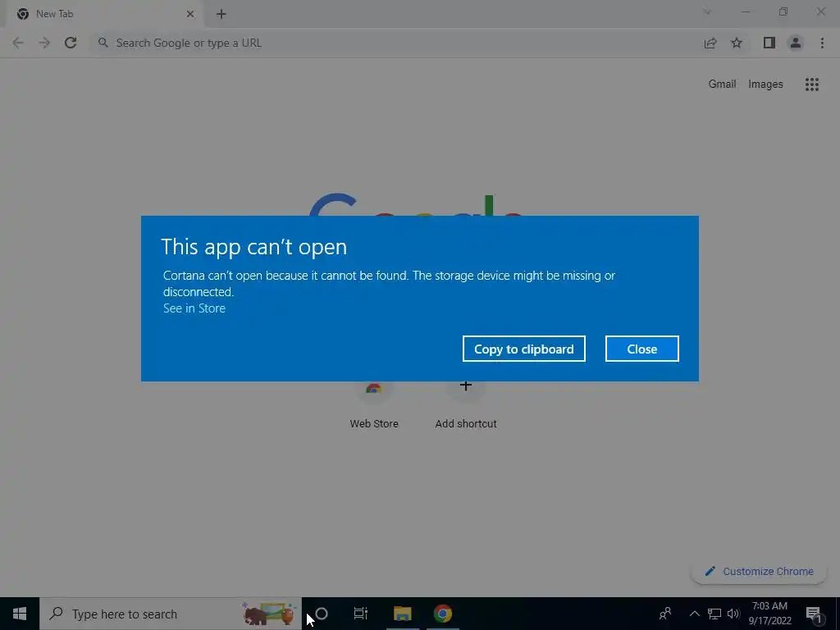Go back using Chrome's back arrow
The width and height of the screenshot is (840, 630).
pyautogui.click(x=18, y=43)
